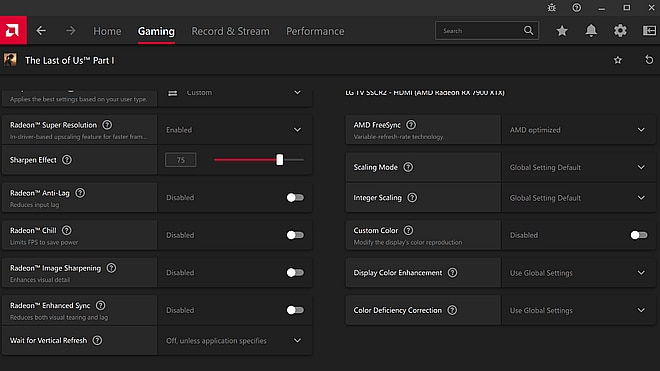Open the bug report icon

coord(551,8)
